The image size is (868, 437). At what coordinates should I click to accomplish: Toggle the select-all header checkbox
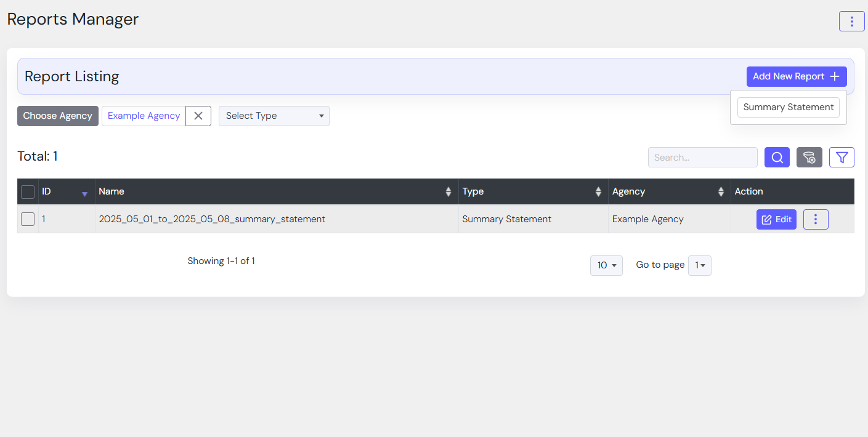pos(28,192)
